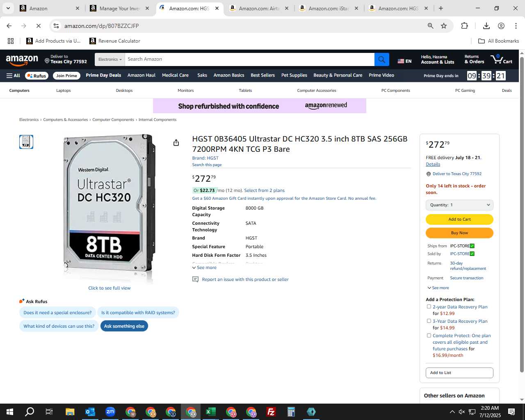
Task: Stop loading the page with the X button
Action: coord(38,26)
